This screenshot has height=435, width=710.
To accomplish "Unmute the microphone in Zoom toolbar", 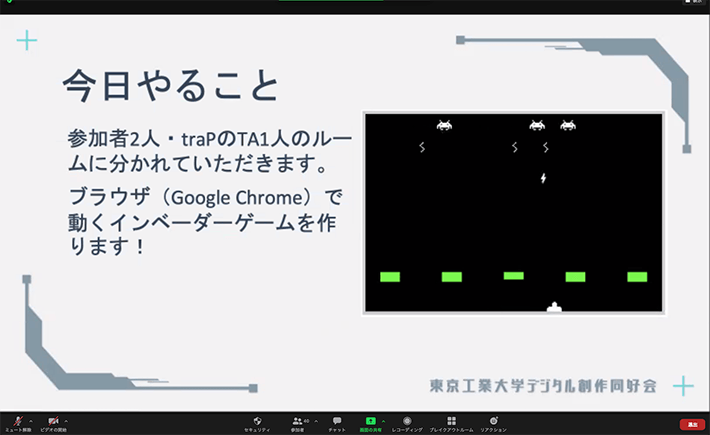I will [x=17, y=420].
